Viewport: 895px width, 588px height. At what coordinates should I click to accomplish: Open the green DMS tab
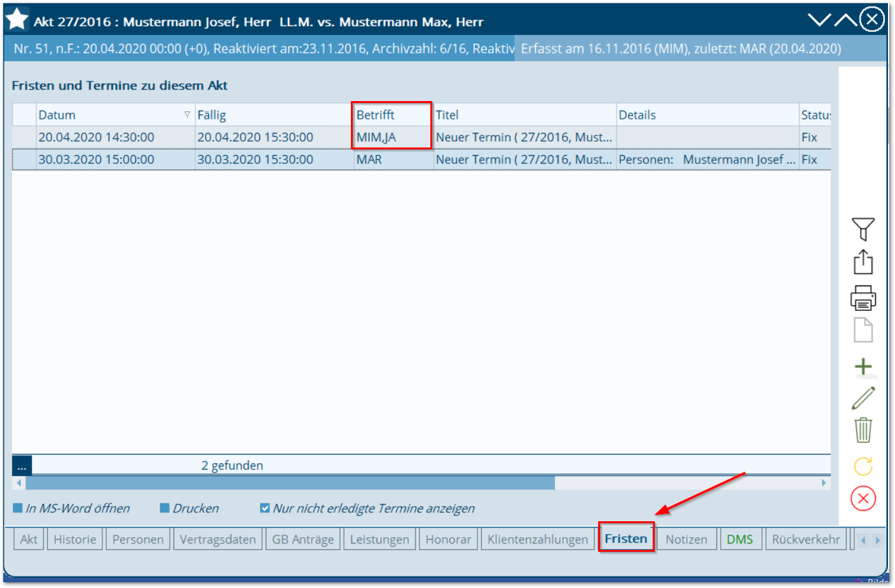point(740,539)
